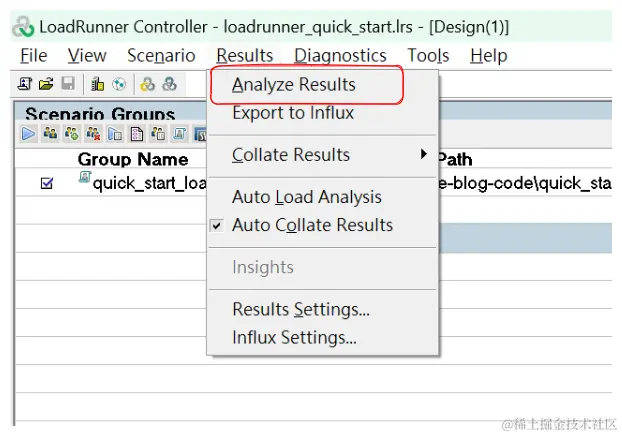Screen dimensions: 622x436
Task: Open the File menu
Action: point(34,56)
